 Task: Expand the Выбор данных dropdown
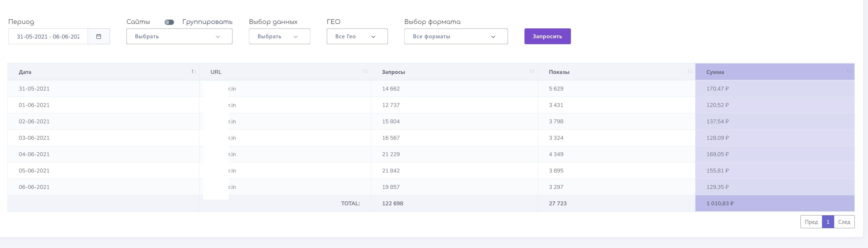pyautogui.click(x=279, y=36)
